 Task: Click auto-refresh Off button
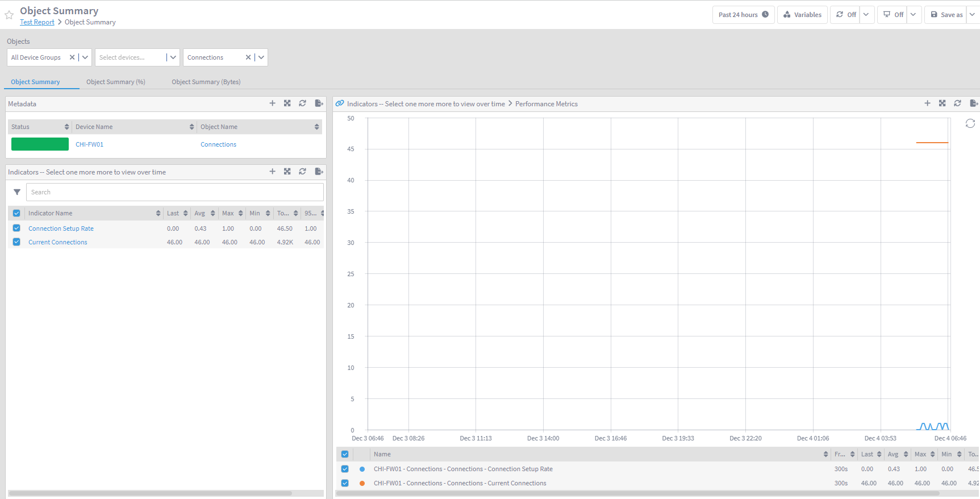pyautogui.click(x=846, y=15)
